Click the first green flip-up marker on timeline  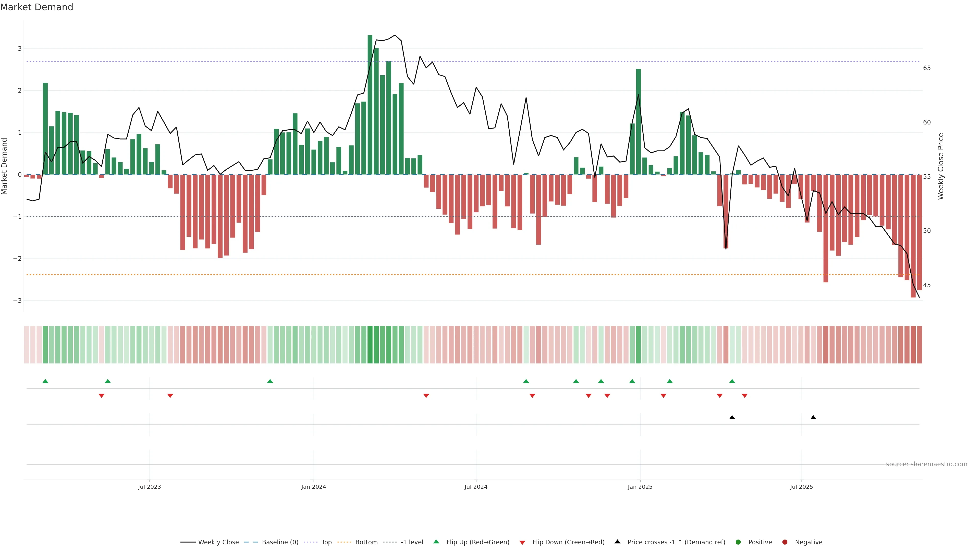click(x=45, y=381)
